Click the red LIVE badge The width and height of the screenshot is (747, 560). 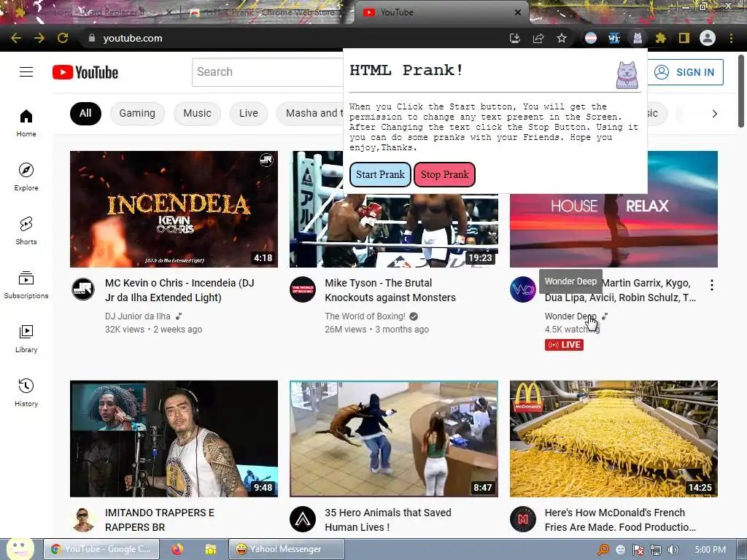(x=564, y=345)
